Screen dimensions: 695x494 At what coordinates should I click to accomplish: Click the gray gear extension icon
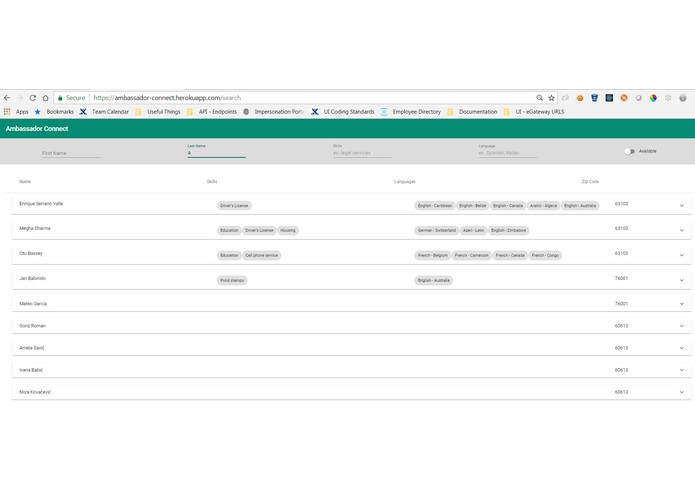668,98
